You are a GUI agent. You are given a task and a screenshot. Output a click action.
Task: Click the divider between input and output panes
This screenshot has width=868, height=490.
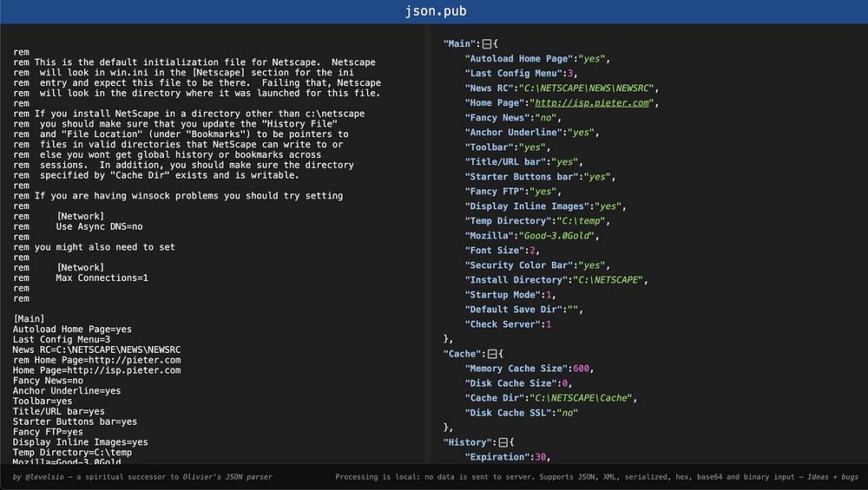point(427,244)
